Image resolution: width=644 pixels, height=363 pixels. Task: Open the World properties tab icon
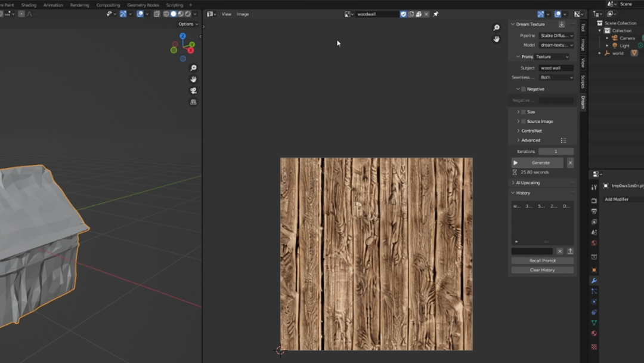(x=594, y=244)
